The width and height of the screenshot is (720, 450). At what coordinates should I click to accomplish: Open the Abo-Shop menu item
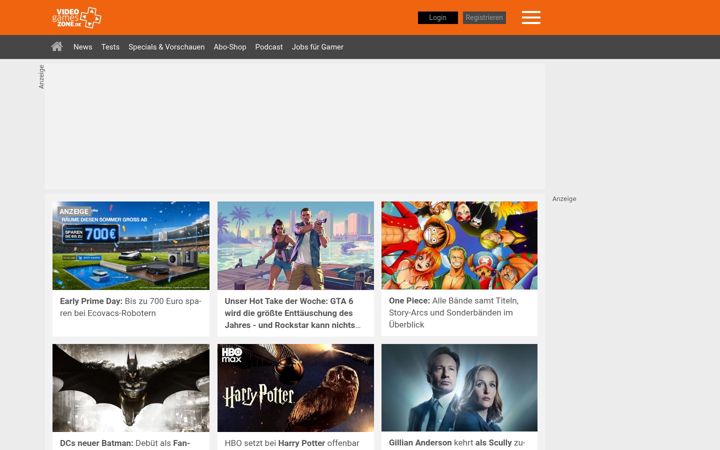pyautogui.click(x=230, y=47)
